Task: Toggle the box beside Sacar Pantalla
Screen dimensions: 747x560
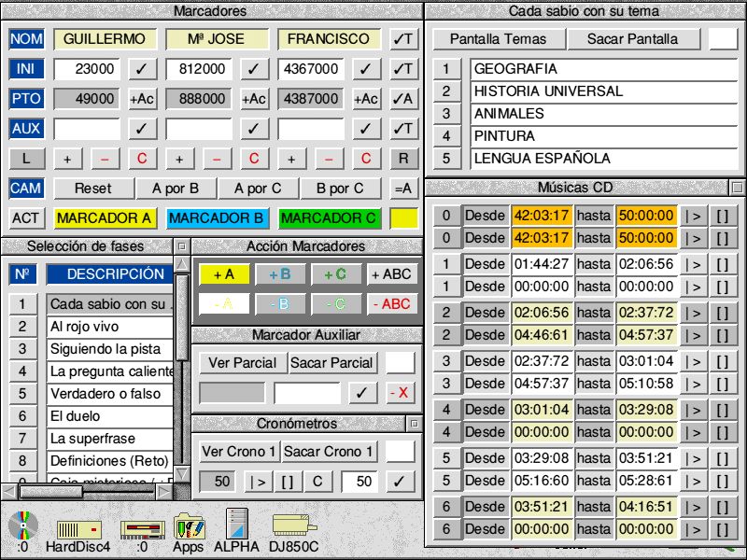Action: point(723,39)
